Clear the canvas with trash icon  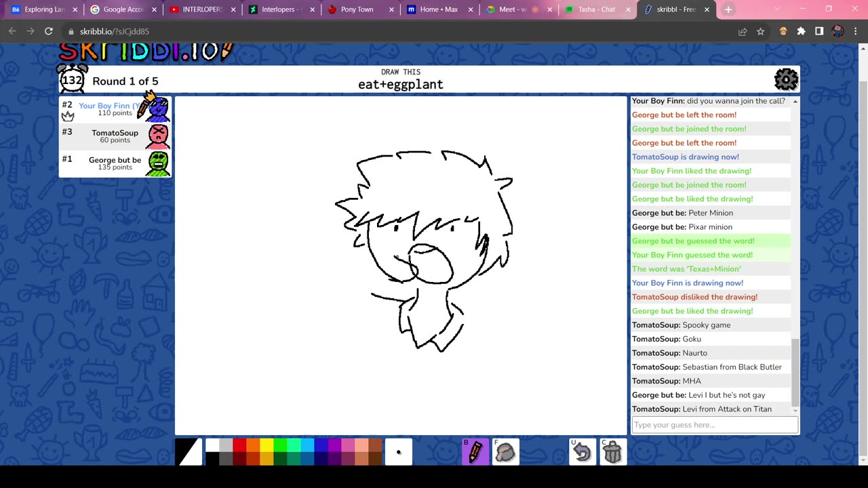click(612, 452)
